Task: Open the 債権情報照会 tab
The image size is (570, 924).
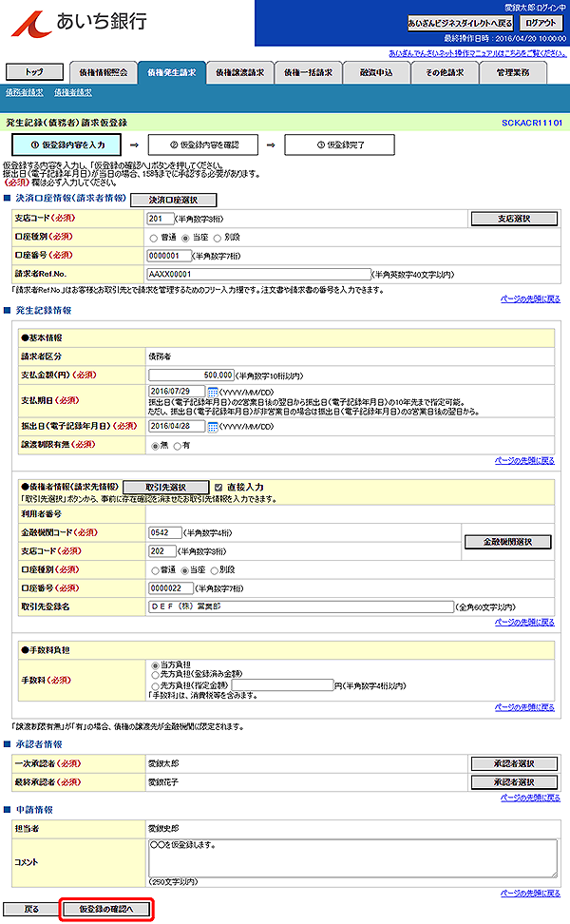Action: (103, 72)
